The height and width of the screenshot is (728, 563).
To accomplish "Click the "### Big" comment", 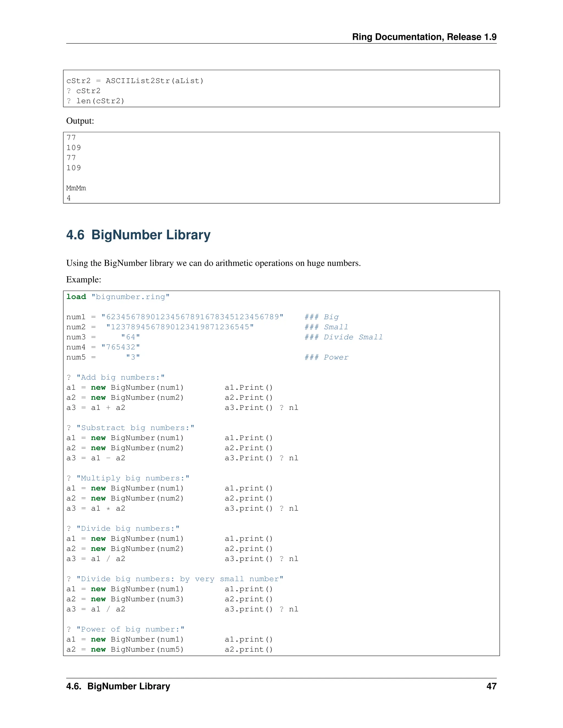I will 322,317.
